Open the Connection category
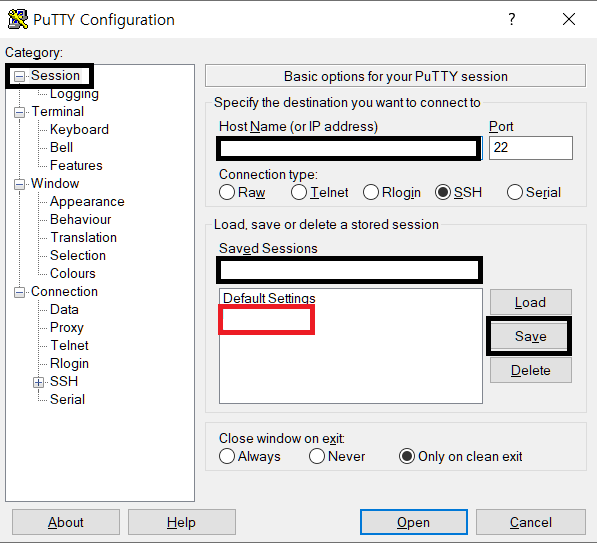Viewport: 597px width, 543px height. 64,291
